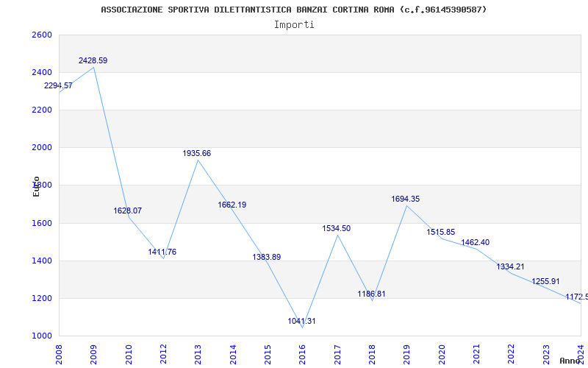Image resolution: width=588 pixels, height=368 pixels.
Task: Select the data label 1041.31
Action: click(x=301, y=321)
